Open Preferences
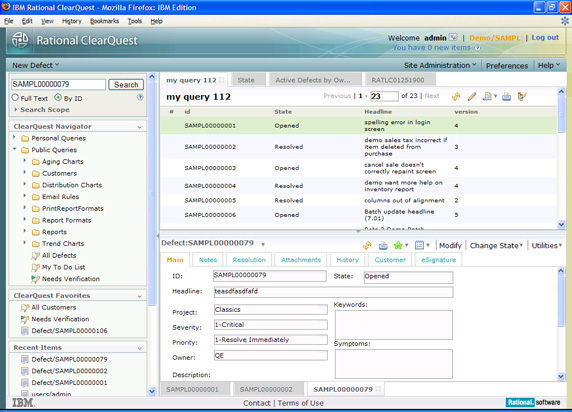Screen dimensions: 572x412 click(x=507, y=66)
